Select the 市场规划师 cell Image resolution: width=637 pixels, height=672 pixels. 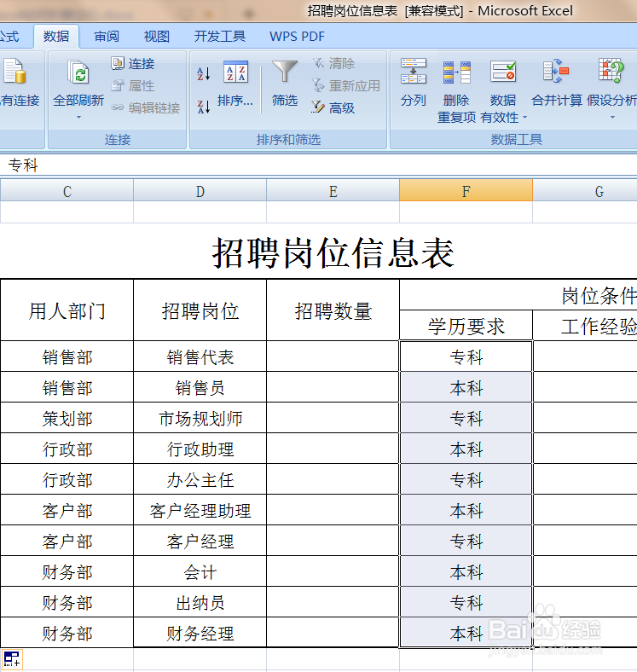200,418
